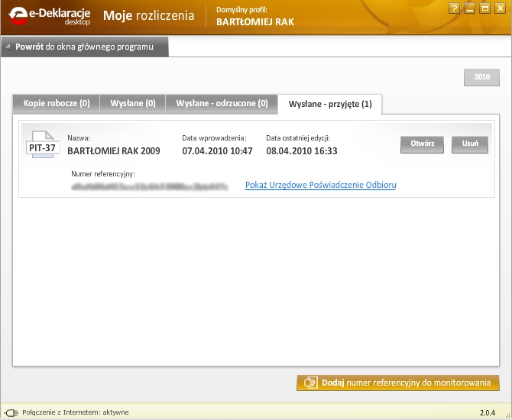
Task: Click the Moje rozliczenia heading
Action: [148, 16]
